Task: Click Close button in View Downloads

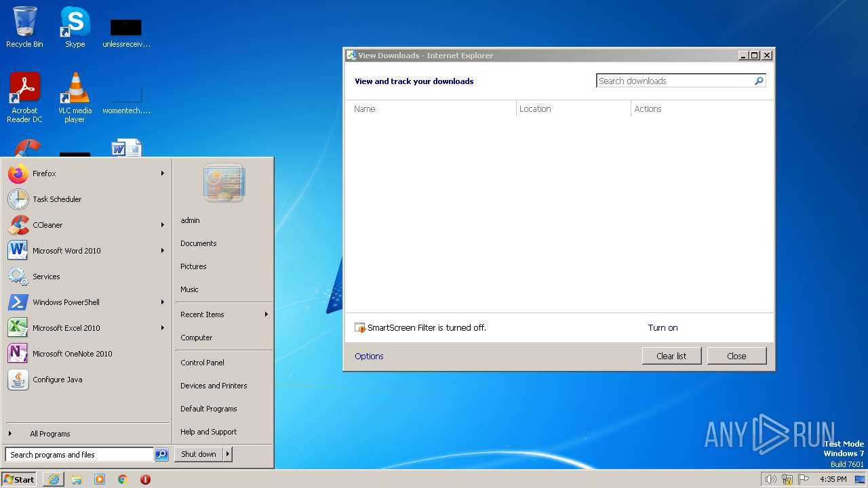Action: (736, 356)
